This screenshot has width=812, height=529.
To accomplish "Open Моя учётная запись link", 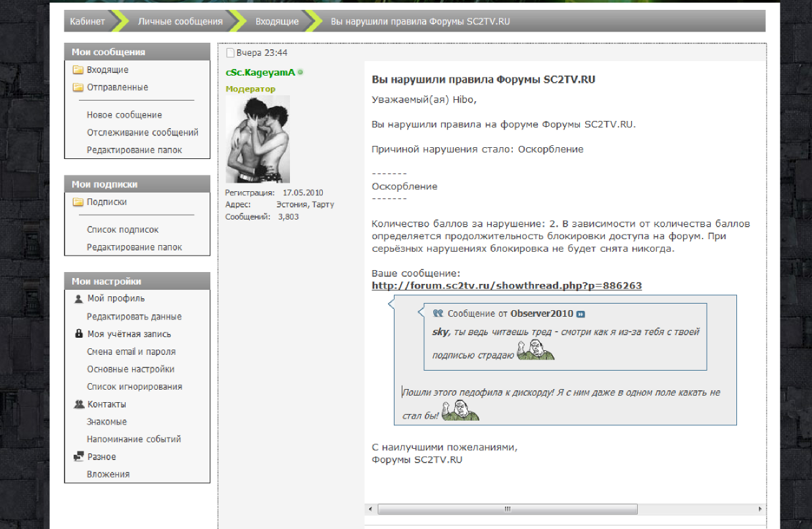I will pos(129,334).
